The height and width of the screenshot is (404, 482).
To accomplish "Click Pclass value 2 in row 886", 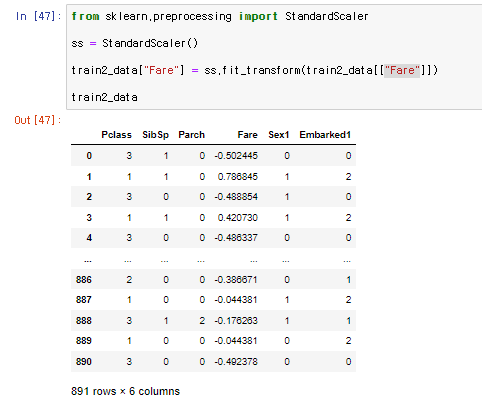I will click(129, 279).
